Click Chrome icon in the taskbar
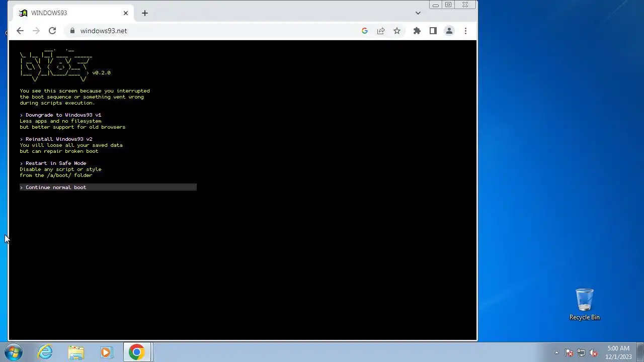Viewport: 644px width, 362px height. click(x=137, y=352)
